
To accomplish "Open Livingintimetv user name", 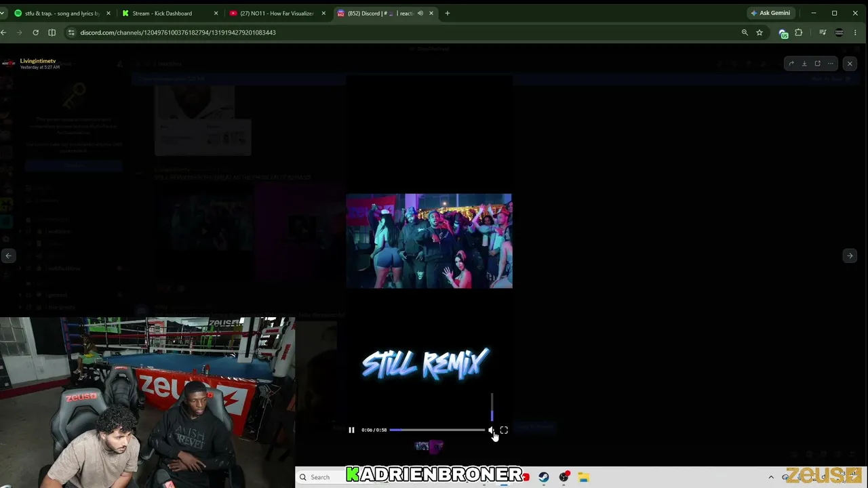I will (38, 61).
